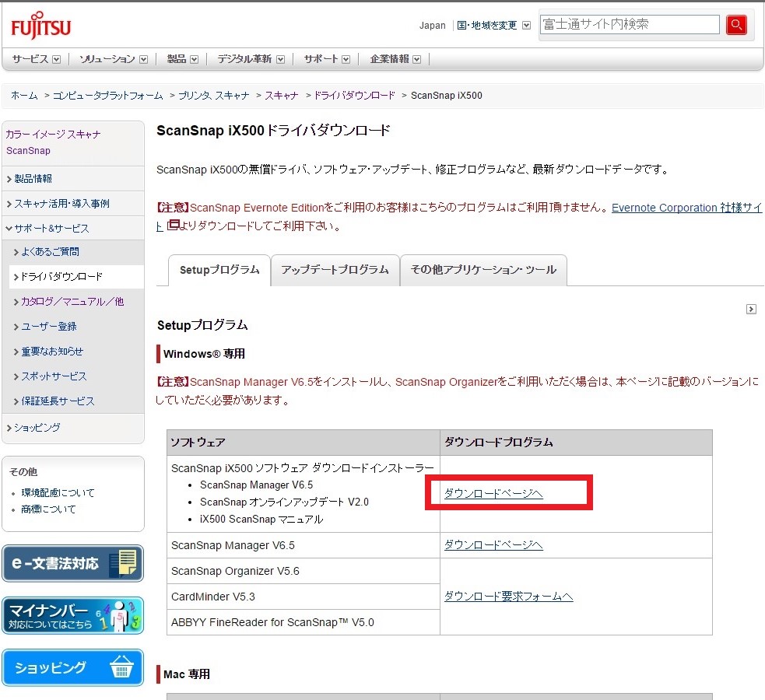
Task: Switch to その他アプリケーション・ツール tab
Action: click(x=483, y=270)
